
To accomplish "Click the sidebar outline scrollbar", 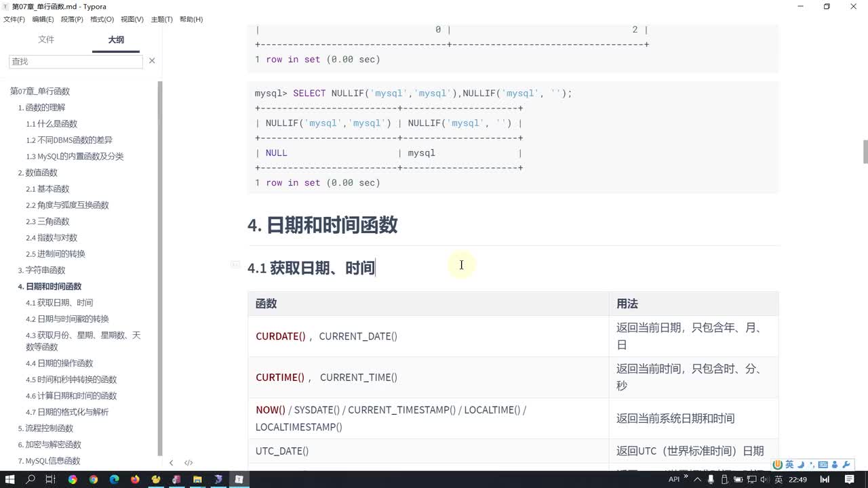I will 160,268.
